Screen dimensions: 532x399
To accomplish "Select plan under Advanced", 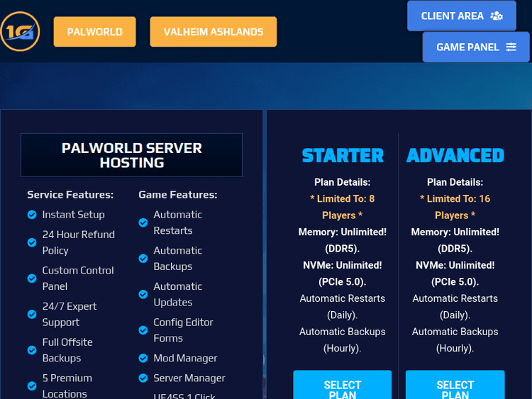I will coord(455,385).
